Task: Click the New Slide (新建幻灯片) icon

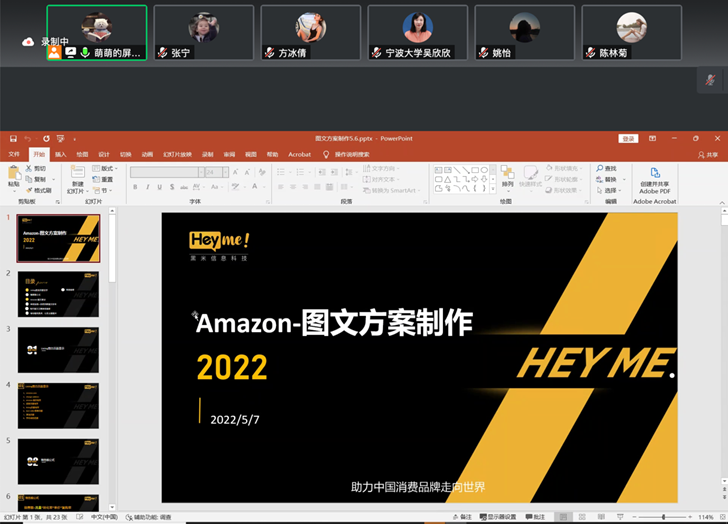Action: coord(78,175)
